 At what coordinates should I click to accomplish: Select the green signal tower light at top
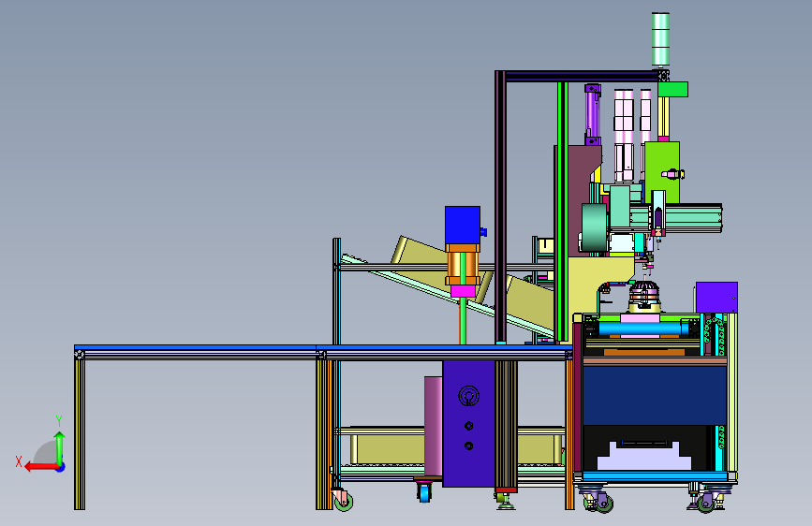[660, 39]
